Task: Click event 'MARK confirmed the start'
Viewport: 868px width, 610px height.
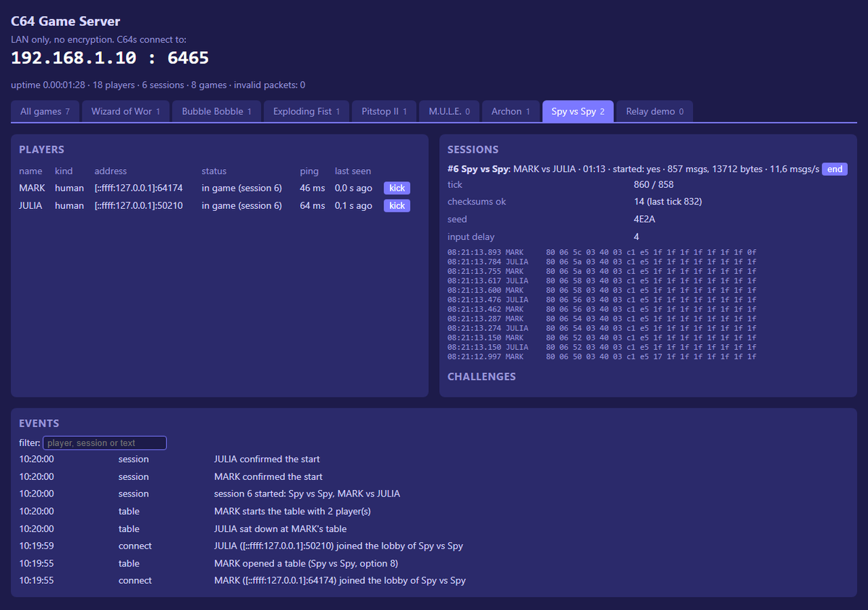Action: click(268, 476)
